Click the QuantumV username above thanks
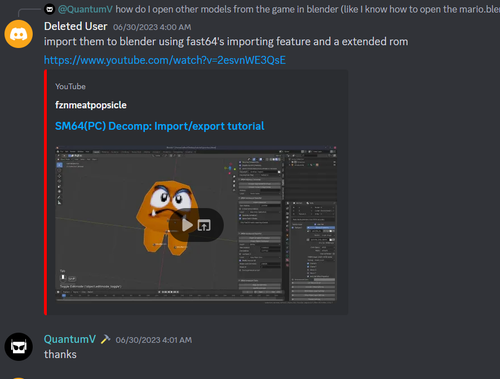The height and width of the screenshot is (379, 500). [70, 339]
